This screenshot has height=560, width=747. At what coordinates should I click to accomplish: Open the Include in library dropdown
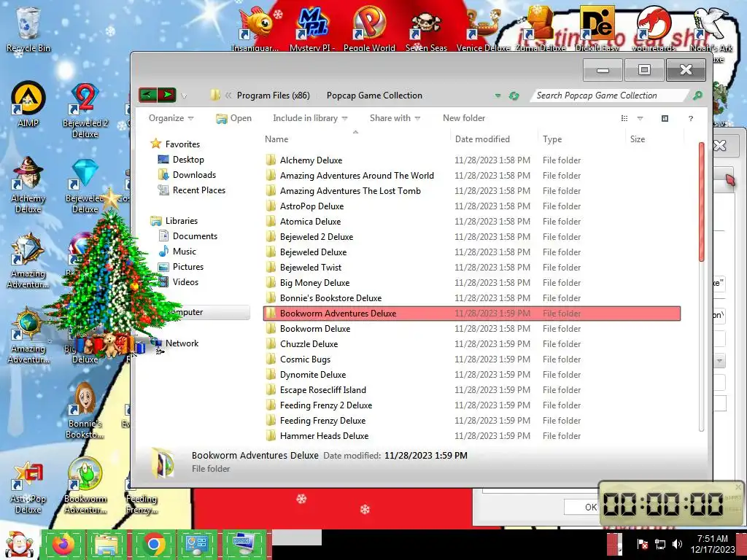(x=310, y=118)
